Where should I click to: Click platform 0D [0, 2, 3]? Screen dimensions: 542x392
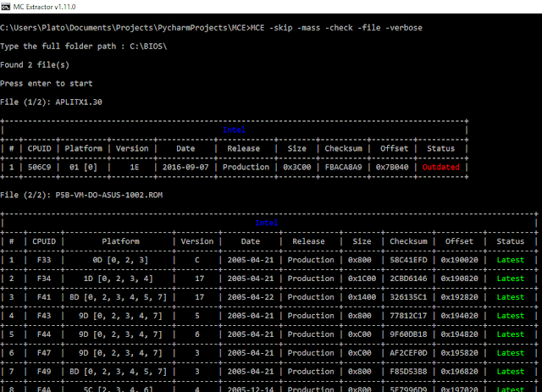coord(120,260)
